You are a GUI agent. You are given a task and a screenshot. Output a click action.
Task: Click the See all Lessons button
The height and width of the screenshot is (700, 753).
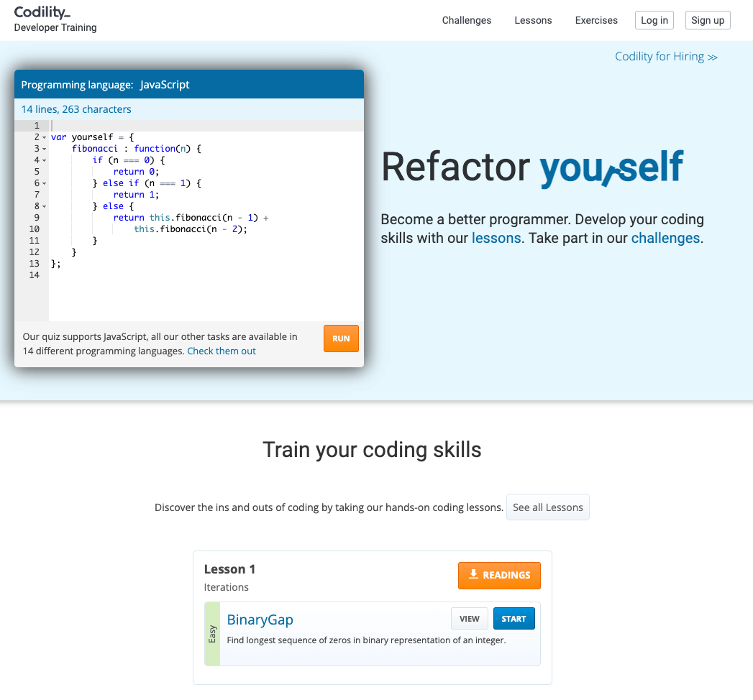click(x=547, y=507)
